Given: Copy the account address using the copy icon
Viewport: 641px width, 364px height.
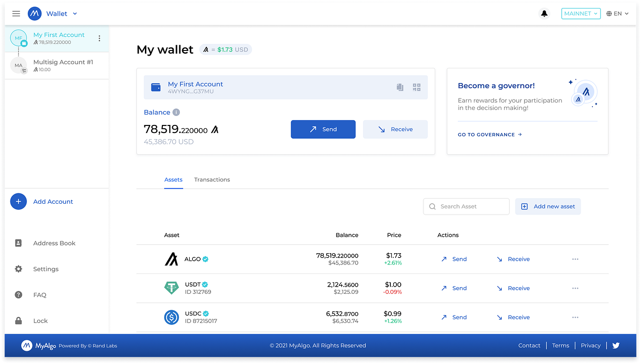Looking at the screenshot, I should (x=400, y=87).
